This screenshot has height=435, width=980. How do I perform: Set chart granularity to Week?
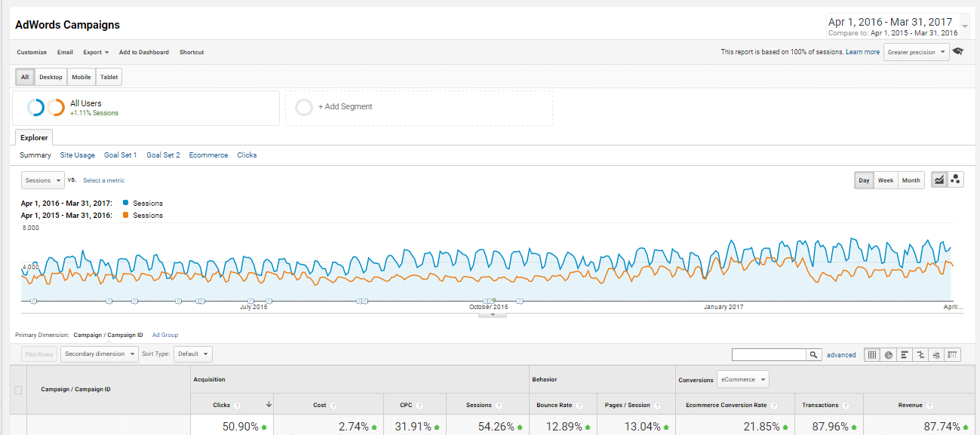click(886, 180)
